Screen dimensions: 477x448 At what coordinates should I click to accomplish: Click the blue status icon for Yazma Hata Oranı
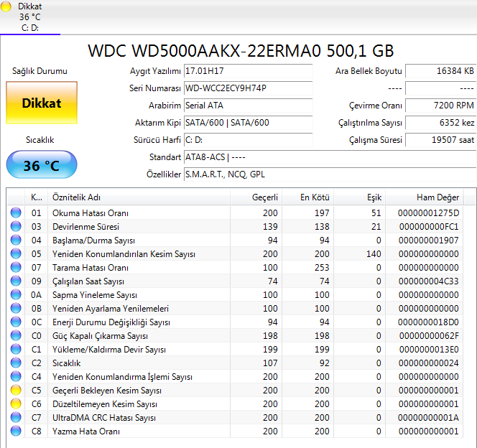point(16,431)
